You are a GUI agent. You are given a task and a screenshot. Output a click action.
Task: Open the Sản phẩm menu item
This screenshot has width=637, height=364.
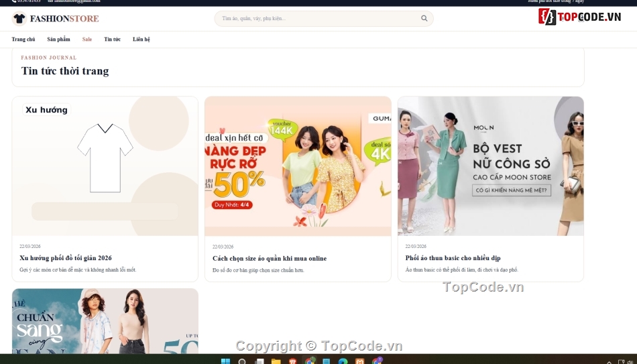[x=58, y=40]
